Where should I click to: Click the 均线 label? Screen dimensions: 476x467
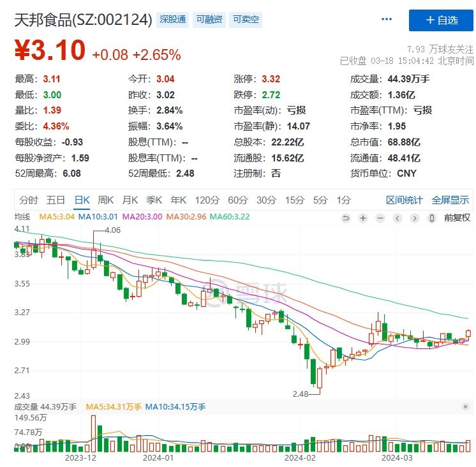click(22, 217)
